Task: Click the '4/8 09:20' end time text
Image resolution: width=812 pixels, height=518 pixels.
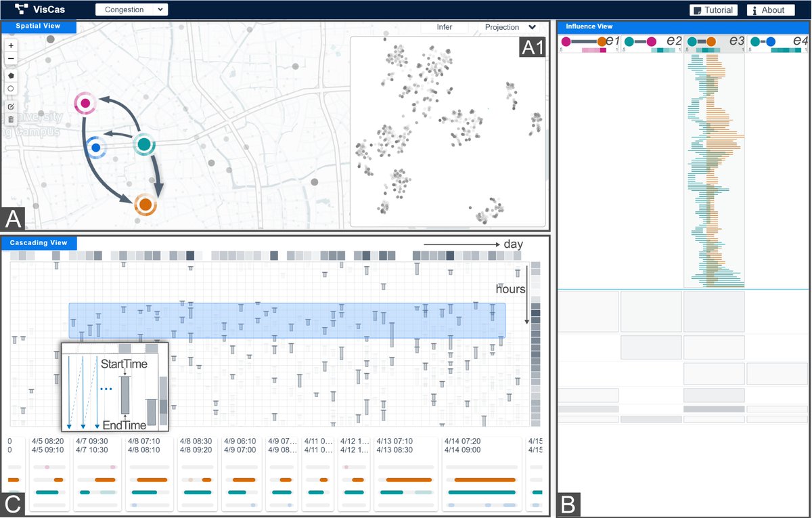Action: click(x=198, y=449)
